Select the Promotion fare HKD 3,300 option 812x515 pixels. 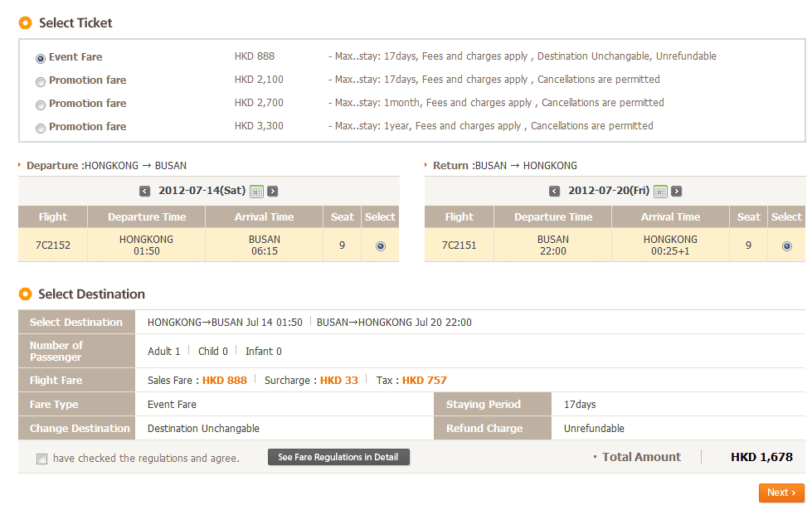click(41, 128)
